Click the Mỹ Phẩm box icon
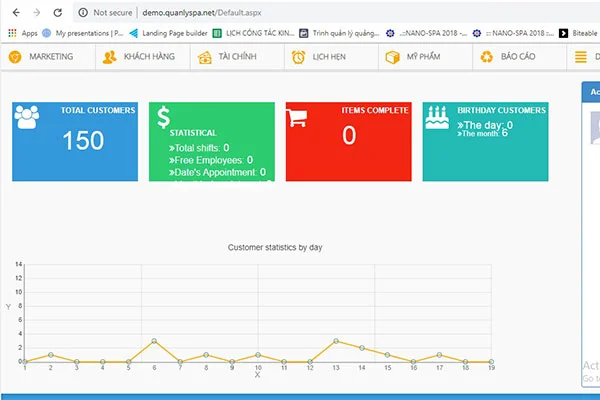600x400 pixels. (x=392, y=57)
